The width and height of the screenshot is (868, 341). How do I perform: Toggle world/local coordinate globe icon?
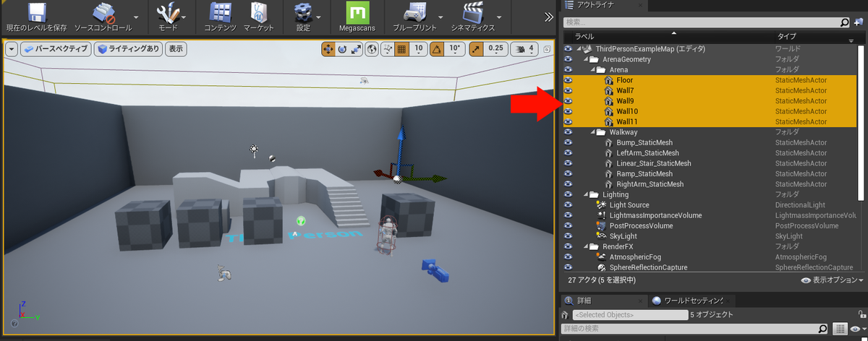pos(372,49)
